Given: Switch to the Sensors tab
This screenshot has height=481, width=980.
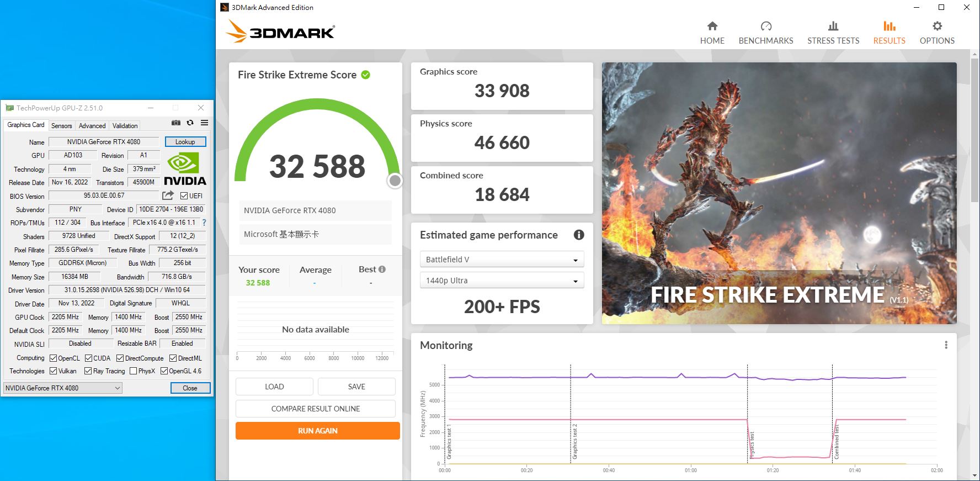Looking at the screenshot, I should [x=61, y=126].
